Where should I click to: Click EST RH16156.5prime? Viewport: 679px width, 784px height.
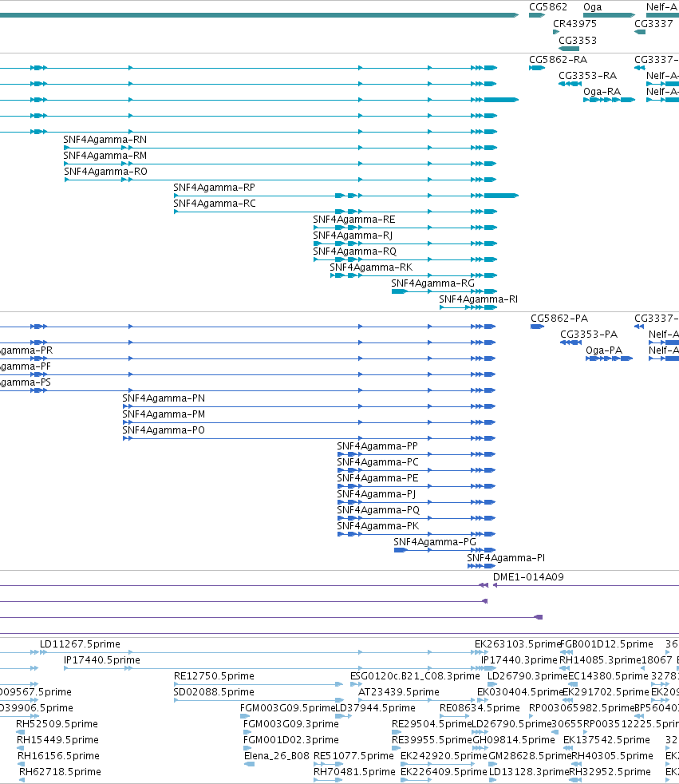pyautogui.click(x=58, y=757)
